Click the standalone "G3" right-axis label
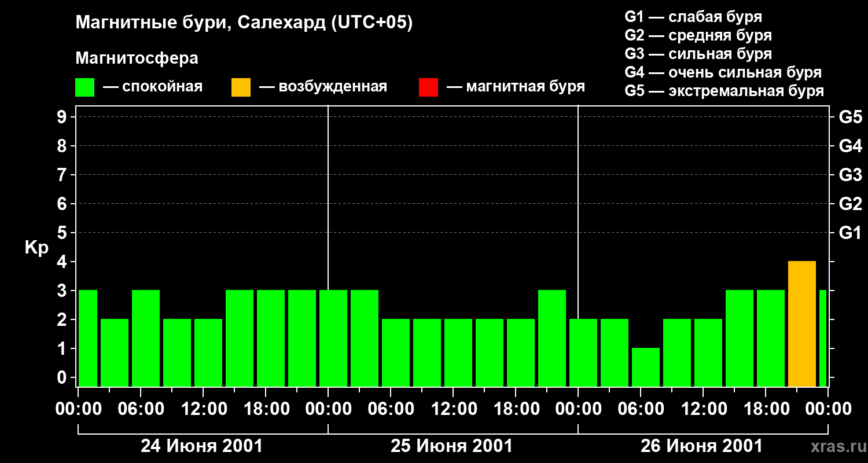The image size is (868, 463). click(850, 175)
